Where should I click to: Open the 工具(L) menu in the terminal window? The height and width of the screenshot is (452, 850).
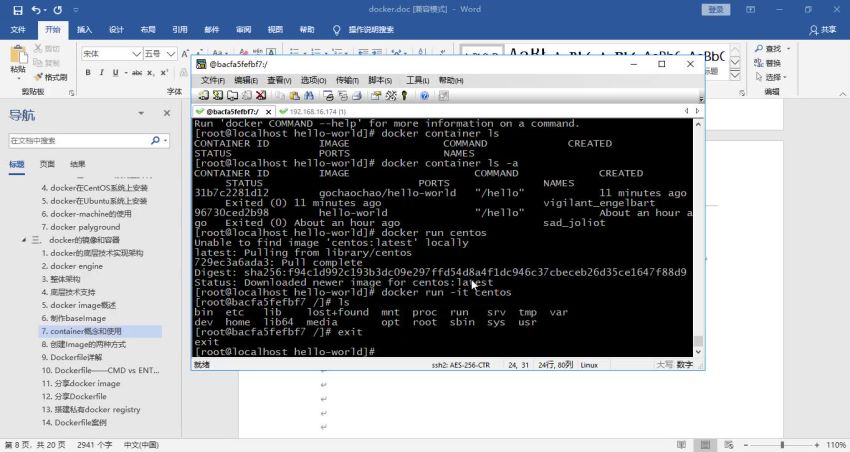pos(417,80)
